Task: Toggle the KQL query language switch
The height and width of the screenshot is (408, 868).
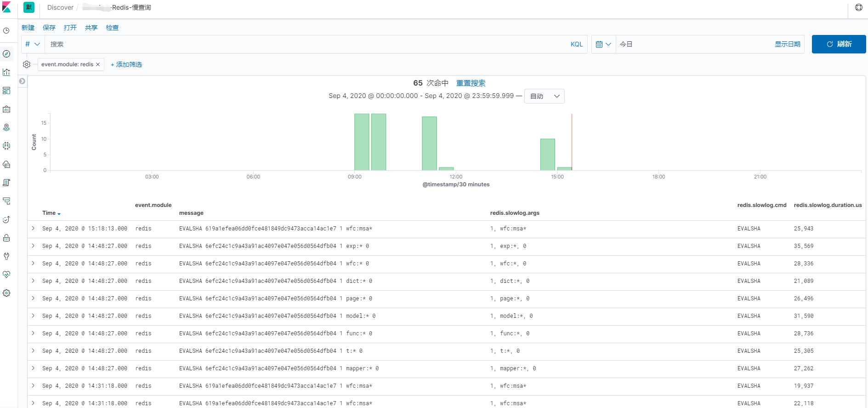Action: [x=577, y=44]
